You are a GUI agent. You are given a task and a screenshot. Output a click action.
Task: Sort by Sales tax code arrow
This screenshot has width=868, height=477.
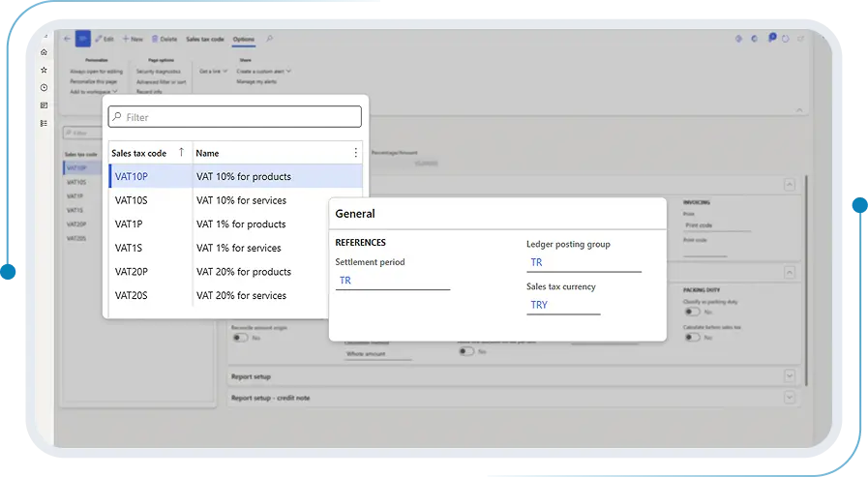(x=181, y=152)
